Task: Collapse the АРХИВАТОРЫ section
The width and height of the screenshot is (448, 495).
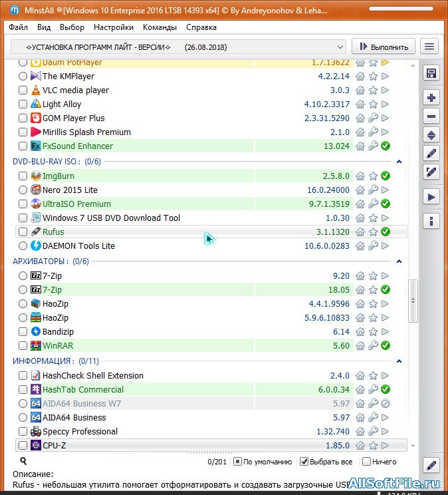Action: coord(399,261)
